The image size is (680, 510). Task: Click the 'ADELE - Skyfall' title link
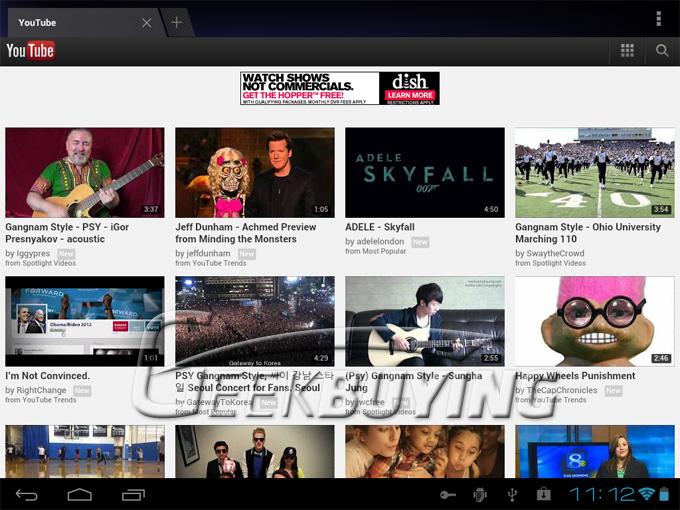click(x=380, y=227)
